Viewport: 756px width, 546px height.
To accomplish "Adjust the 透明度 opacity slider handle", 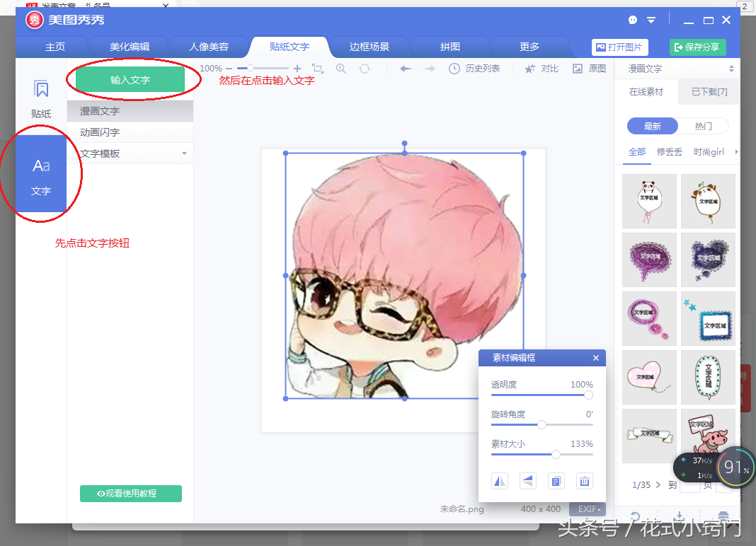I will coord(589,395).
